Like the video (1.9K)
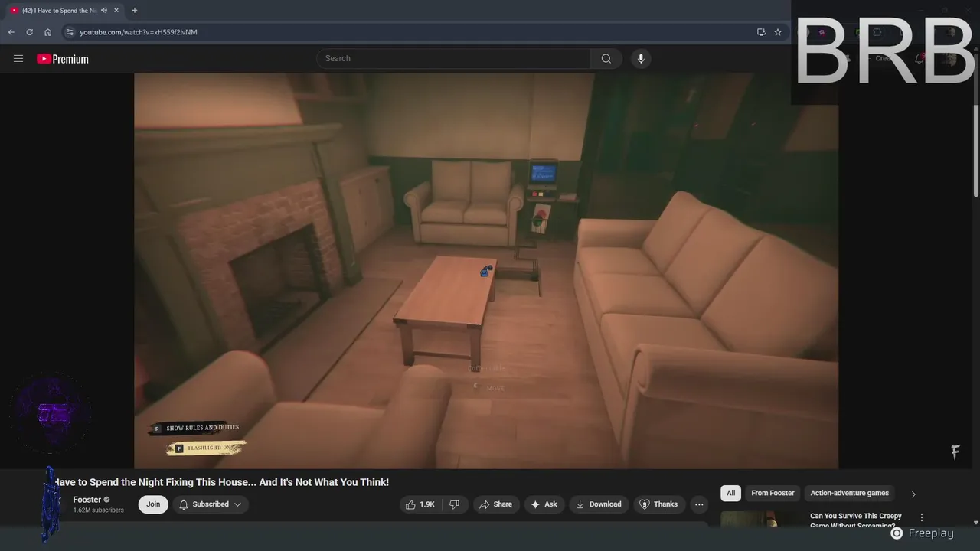 tap(420, 504)
